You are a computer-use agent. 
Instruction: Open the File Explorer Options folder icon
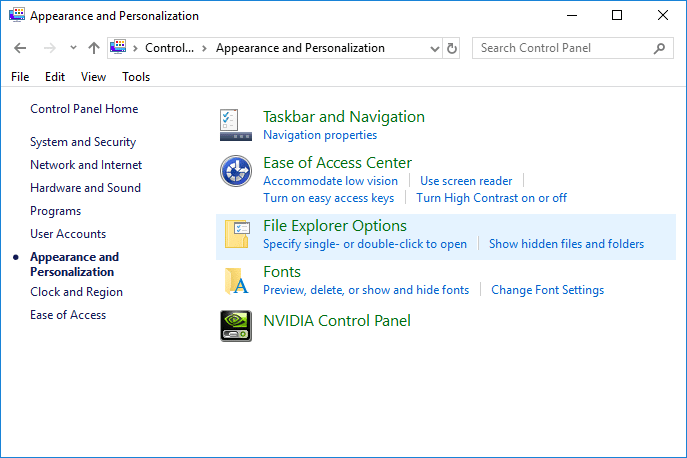click(x=237, y=234)
